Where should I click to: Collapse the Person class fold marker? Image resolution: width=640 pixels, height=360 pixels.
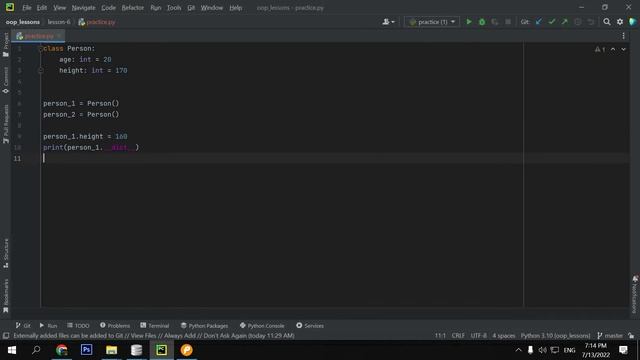click(x=40, y=49)
